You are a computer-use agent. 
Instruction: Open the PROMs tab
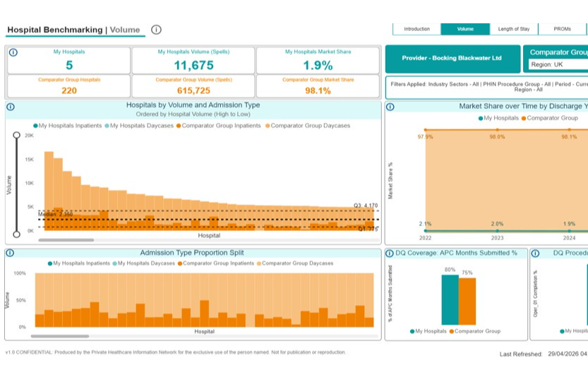[x=562, y=29]
